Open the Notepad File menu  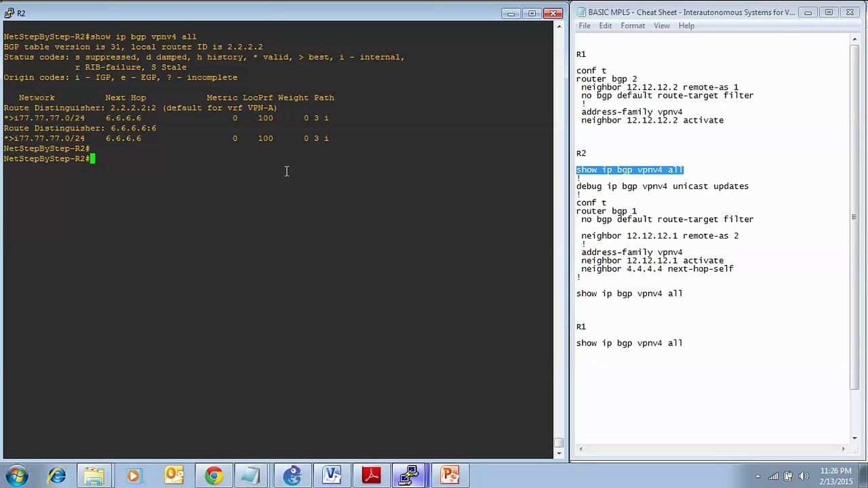click(x=584, y=26)
